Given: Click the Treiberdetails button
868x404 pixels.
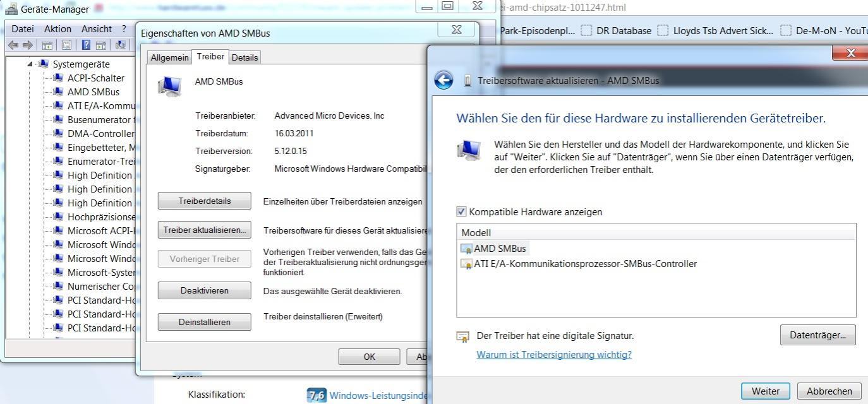Looking at the screenshot, I should coord(204,201).
